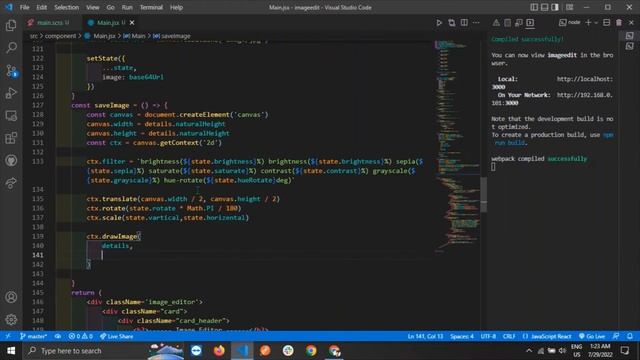Click the synchronize changes status icon
Screen dimensions: 640x360
click(x=58, y=336)
